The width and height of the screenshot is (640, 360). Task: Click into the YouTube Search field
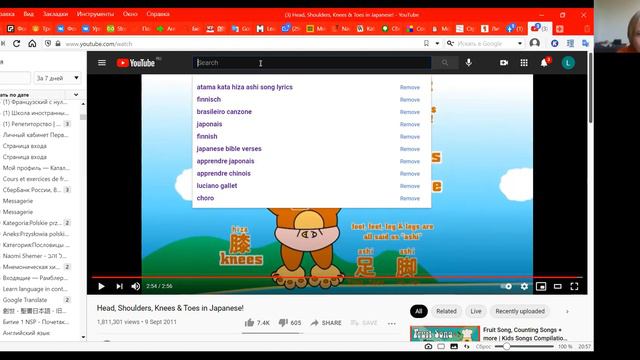click(x=312, y=62)
